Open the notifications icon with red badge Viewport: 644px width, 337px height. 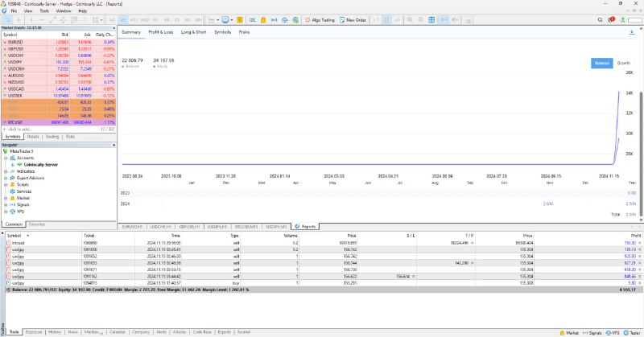[x=611, y=19]
